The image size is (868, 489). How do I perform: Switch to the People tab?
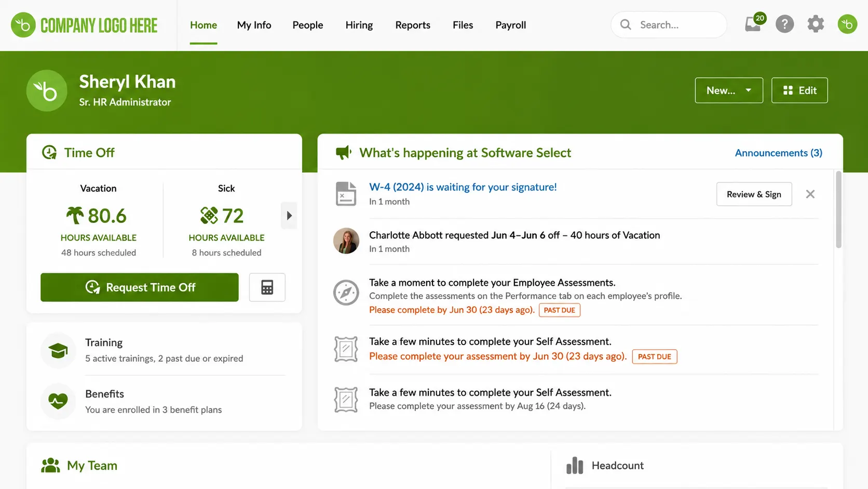click(x=307, y=25)
